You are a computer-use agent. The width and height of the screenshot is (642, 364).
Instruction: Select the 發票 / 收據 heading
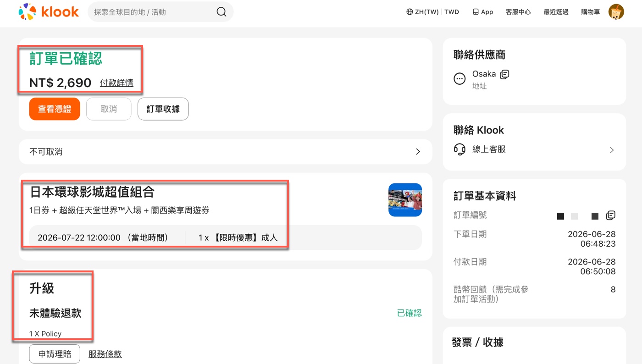pyautogui.click(x=477, y=342)
